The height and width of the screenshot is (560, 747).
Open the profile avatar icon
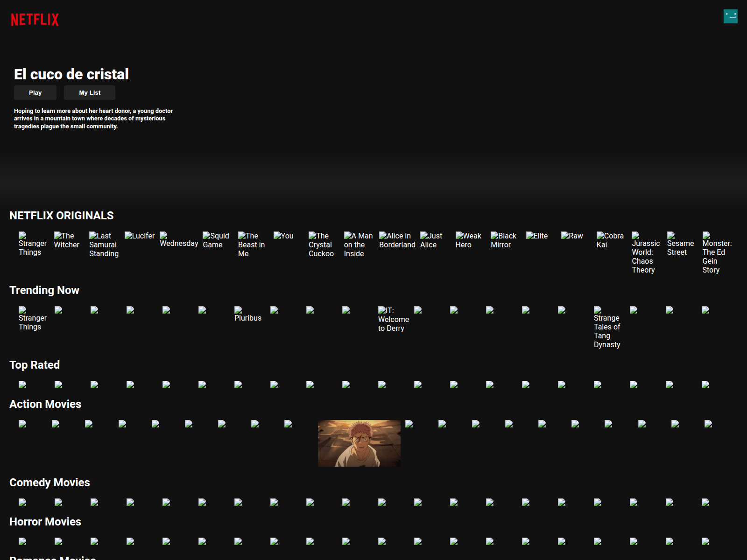click(x=731, y=16)
